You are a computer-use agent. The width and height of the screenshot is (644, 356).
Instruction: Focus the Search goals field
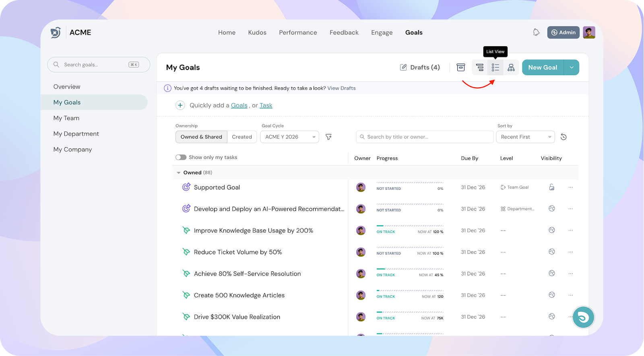pyautogui.click(x=99, y=64)
